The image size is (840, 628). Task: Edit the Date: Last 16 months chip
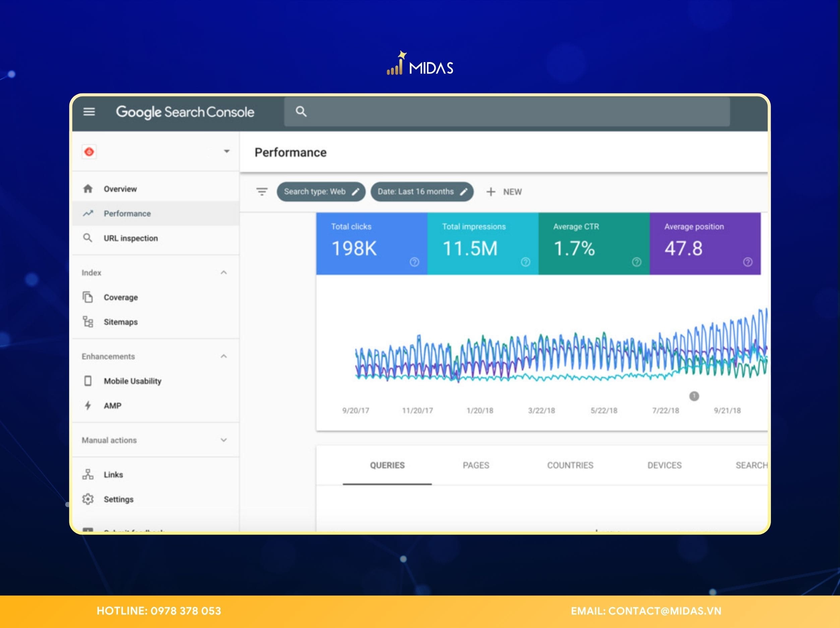click(x=422, y=192)
